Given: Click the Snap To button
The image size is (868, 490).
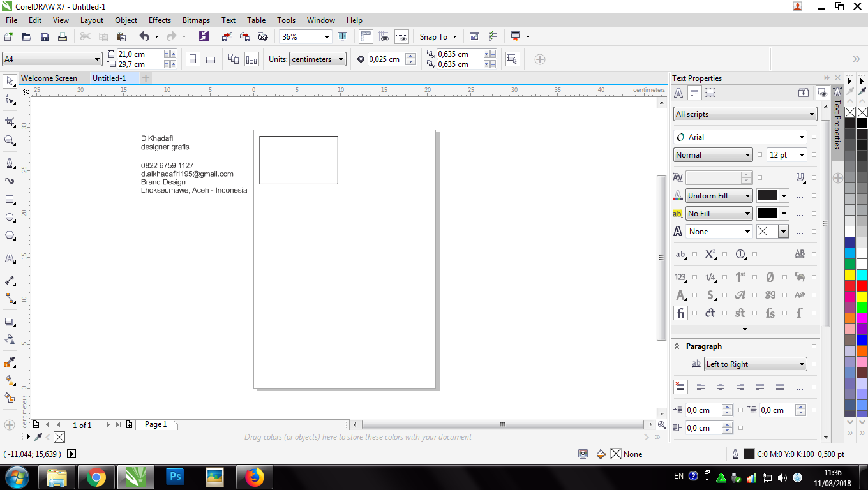Looking at the screenshot, I should tap(433, 37).
